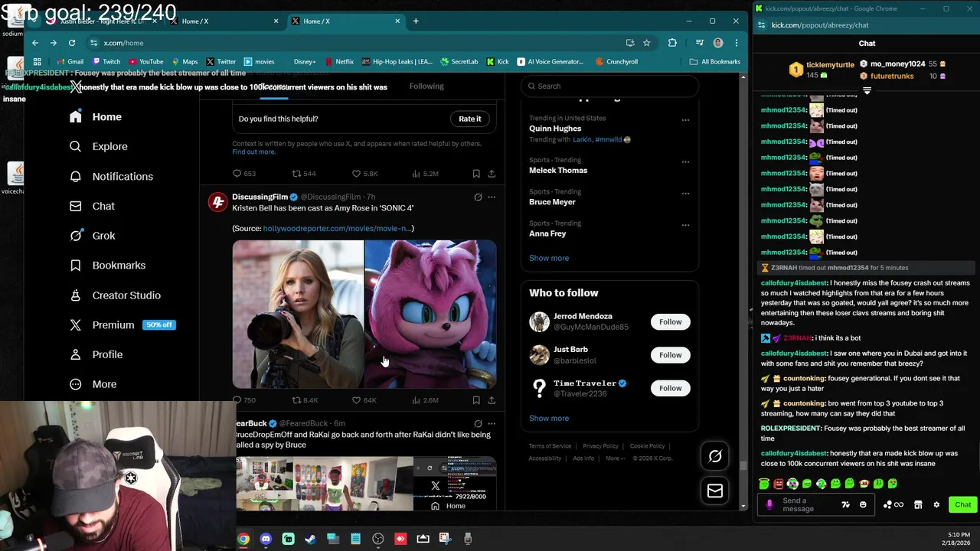Open Bookmarks in the X sidebar

(x=107, y=265)
